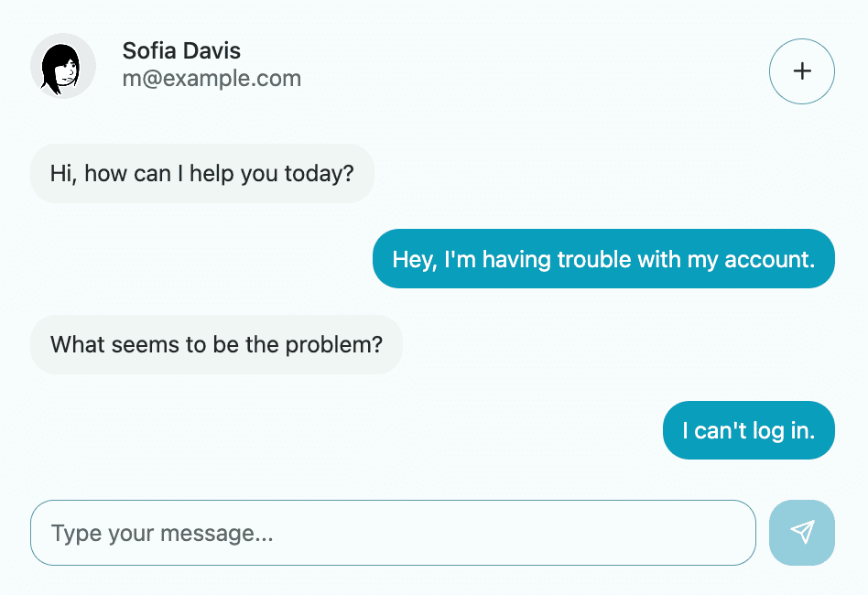The width and height of the screenshot is (868, 595).
Task: Click the word 'help' in the greeting message
Action: (212, 173)
